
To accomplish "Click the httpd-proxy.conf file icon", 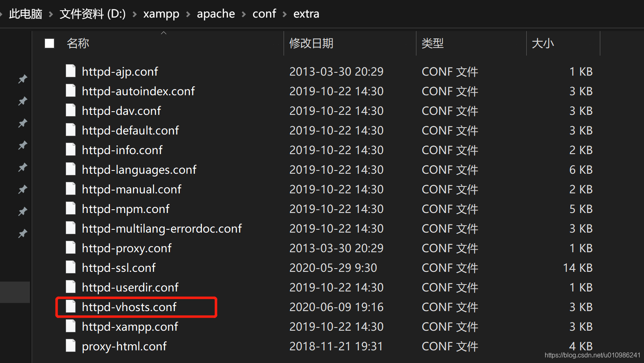I will coord(71,247).
